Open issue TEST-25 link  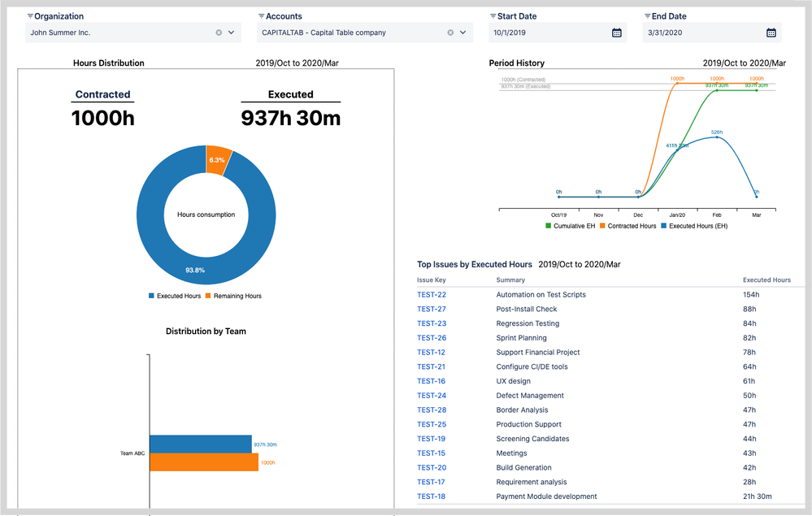[432, 425]
